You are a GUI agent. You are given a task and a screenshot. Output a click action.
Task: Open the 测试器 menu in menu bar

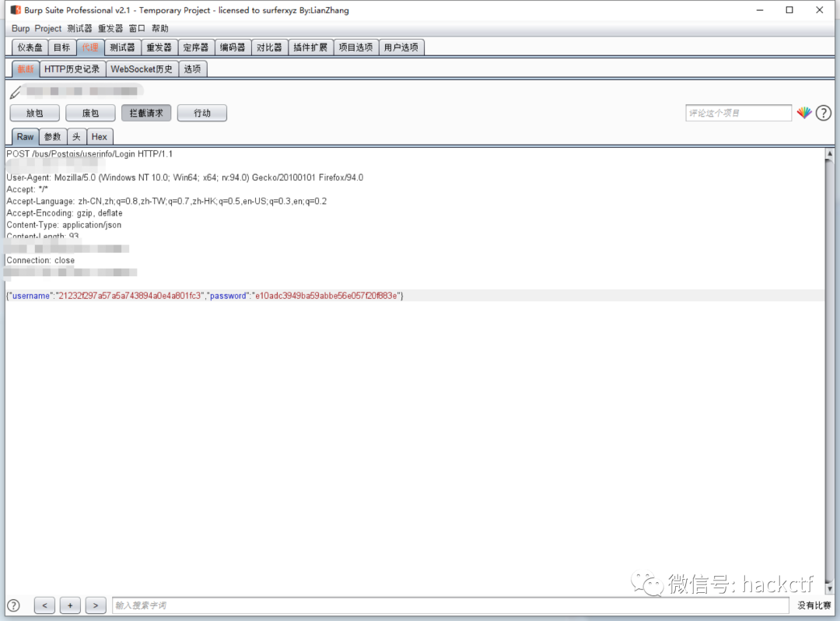80,28
